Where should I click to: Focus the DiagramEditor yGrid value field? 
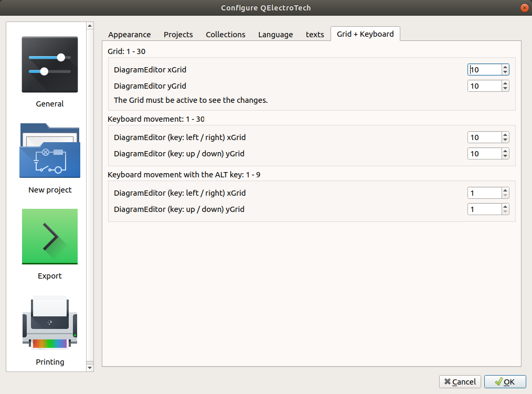tap(484, 86)
